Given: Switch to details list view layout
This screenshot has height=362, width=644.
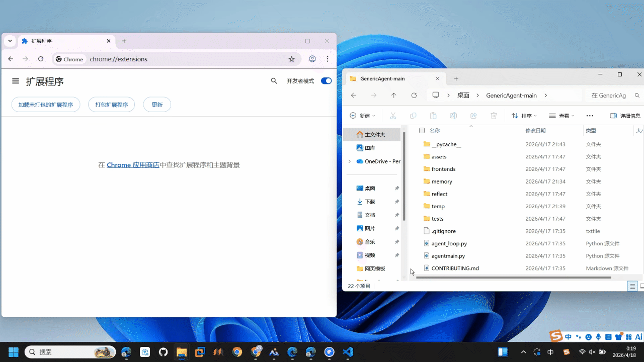Looking at the screenshot, I should coord(632,286).
